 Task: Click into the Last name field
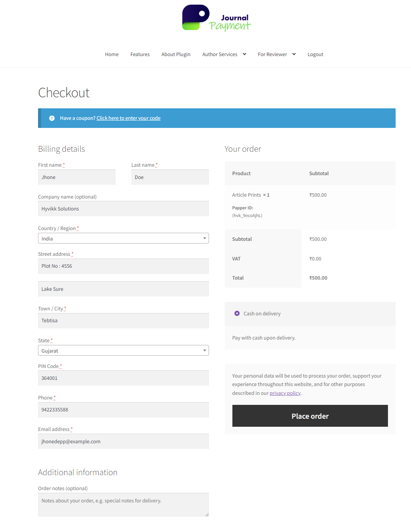pyautogui.click(x=170, y=177)
